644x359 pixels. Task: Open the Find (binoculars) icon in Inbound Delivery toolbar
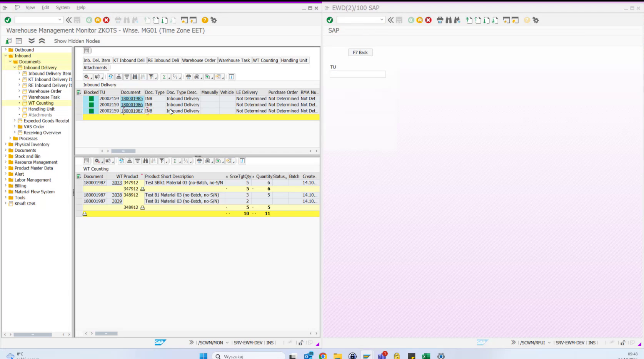(135, 77)
